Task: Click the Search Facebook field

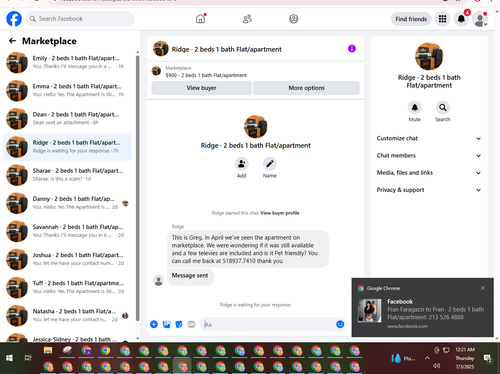Action: [80, 19]
